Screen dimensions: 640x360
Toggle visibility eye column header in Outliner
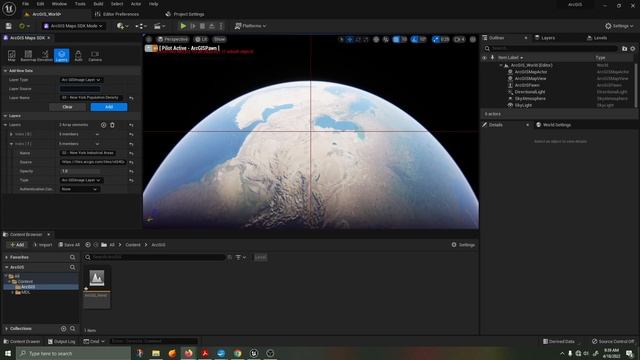[484, 58]
